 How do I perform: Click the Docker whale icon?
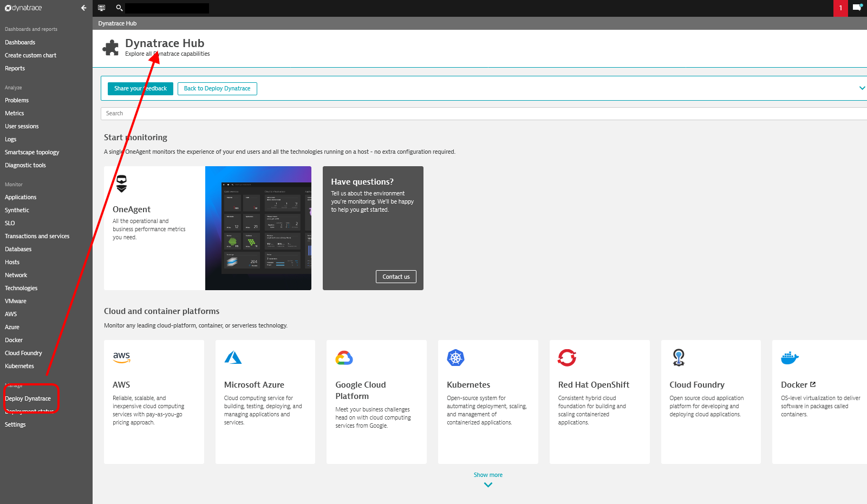[790, 357]
